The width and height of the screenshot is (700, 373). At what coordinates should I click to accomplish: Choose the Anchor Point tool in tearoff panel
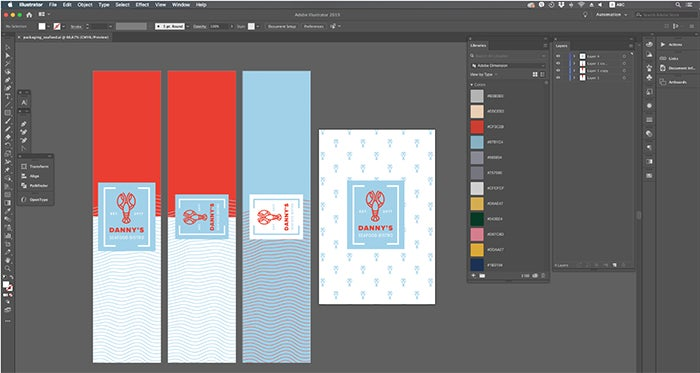[24, 149]
